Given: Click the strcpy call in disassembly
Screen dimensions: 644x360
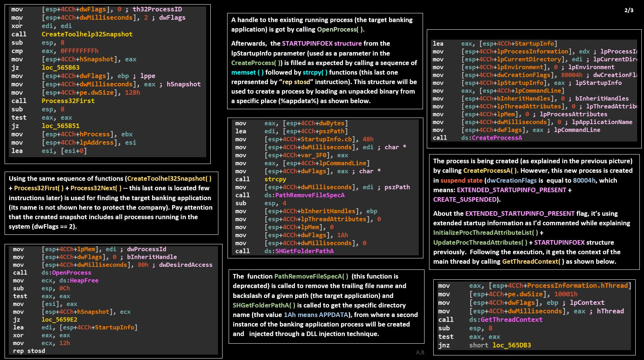Looking at the screenshot, I should pyautogui.click(x=275, y=179).
